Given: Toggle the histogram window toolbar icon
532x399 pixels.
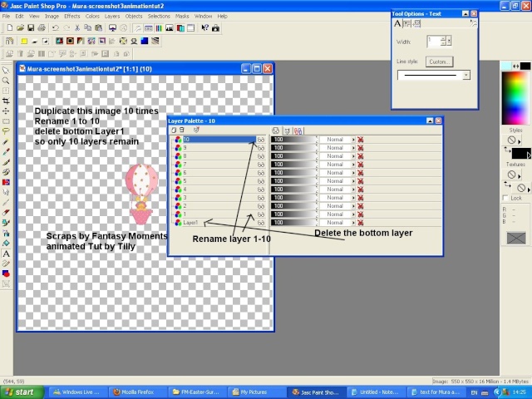Looking at the screenshot, I should coord(170,27).
